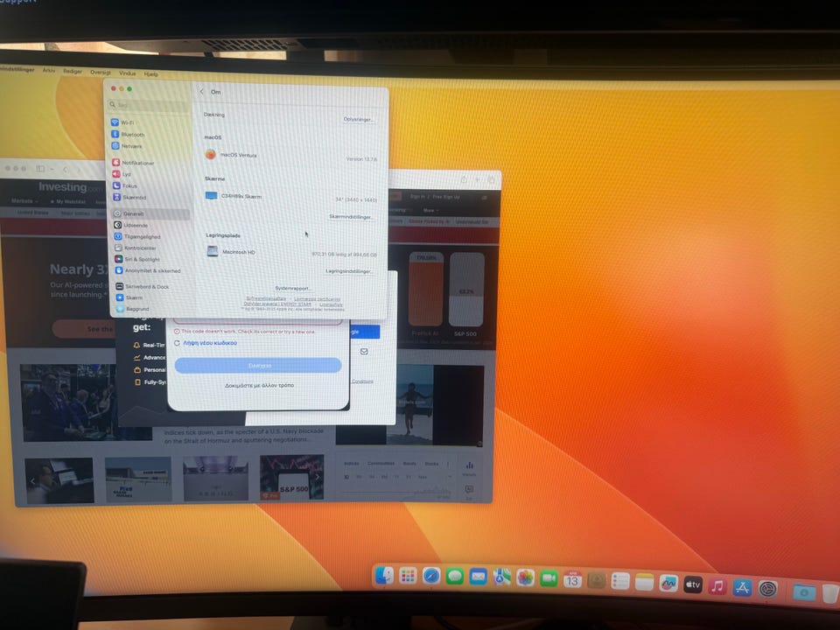Click the C34H89x Skærm display entry

292,197
